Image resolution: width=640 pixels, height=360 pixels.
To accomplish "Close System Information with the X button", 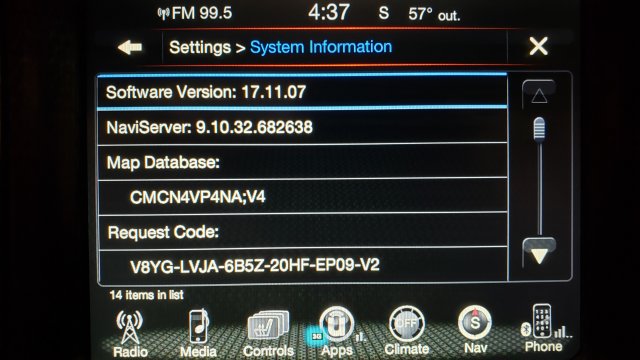I will click(x=538, y=46).
